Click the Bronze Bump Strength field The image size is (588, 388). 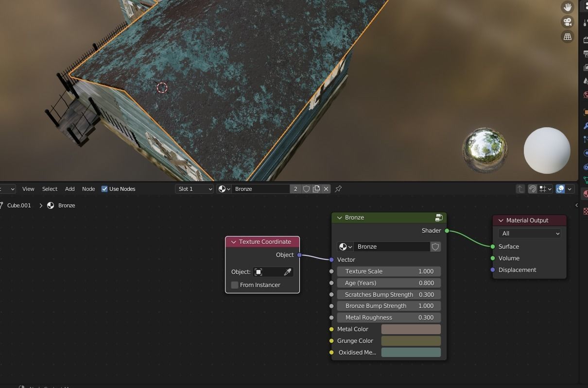tap(389, 306)
